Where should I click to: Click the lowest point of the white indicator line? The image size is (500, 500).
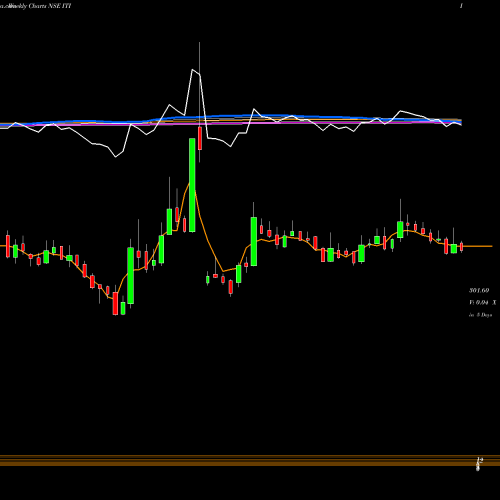(x=116, y=157)
